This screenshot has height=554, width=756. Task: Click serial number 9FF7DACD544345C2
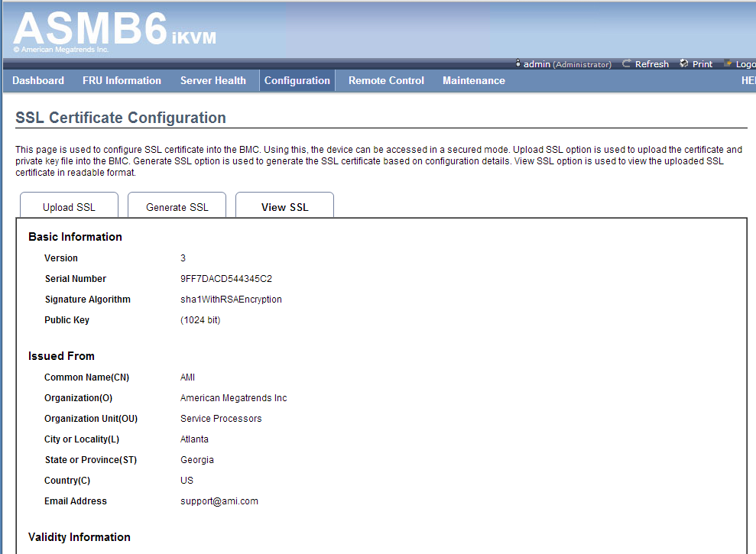226,279
